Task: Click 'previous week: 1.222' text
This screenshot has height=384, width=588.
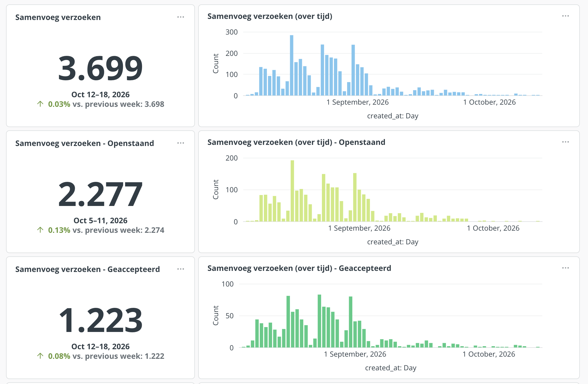Action: (125, 356)
